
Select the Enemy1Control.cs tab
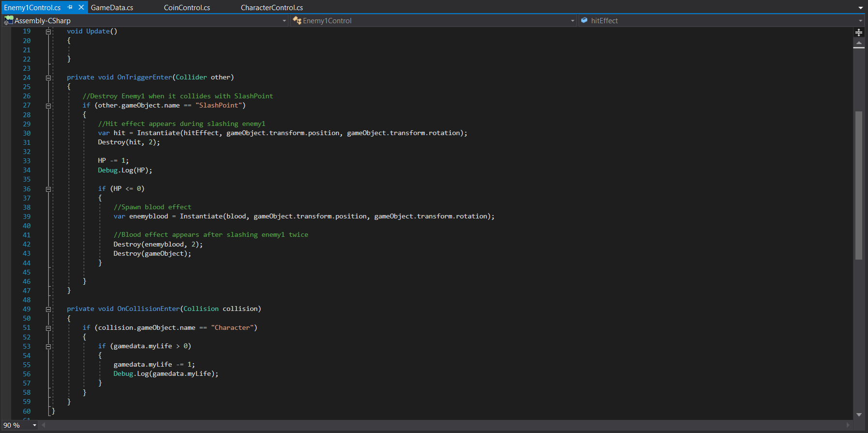pos(32,7)
